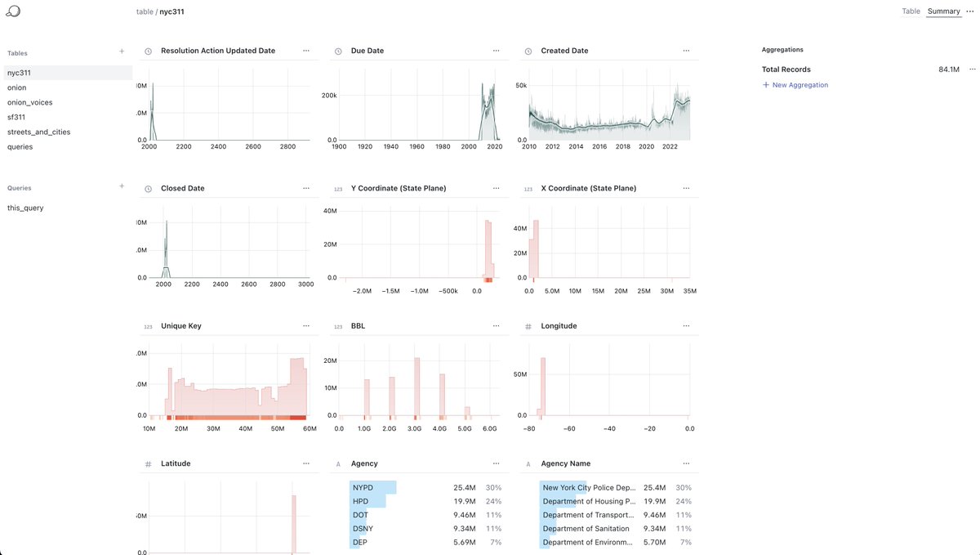
Task: Open Latitude card options menu
Action: point(306,463)
